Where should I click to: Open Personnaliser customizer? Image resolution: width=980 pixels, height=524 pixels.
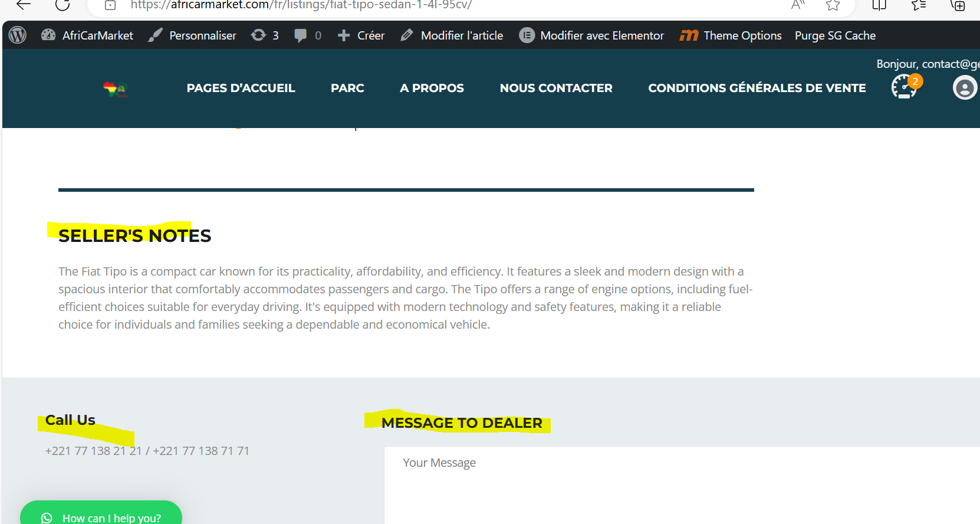[x=192, y=35]
